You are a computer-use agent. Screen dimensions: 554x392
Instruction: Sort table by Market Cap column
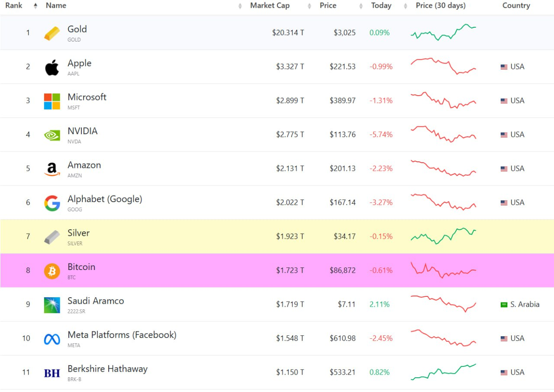pyautogui.click(x=270, y=6)
